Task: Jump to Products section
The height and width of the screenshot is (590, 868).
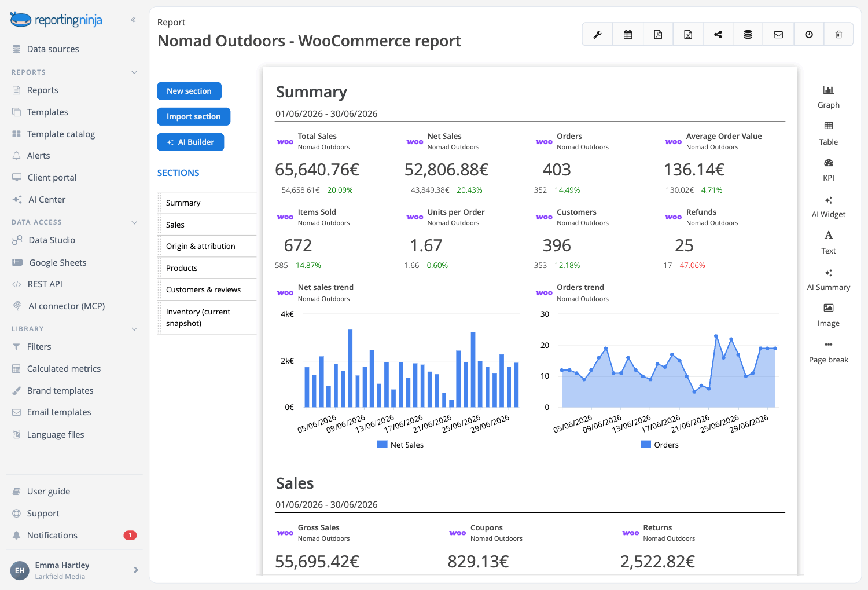Action: (x=207, y=268)
